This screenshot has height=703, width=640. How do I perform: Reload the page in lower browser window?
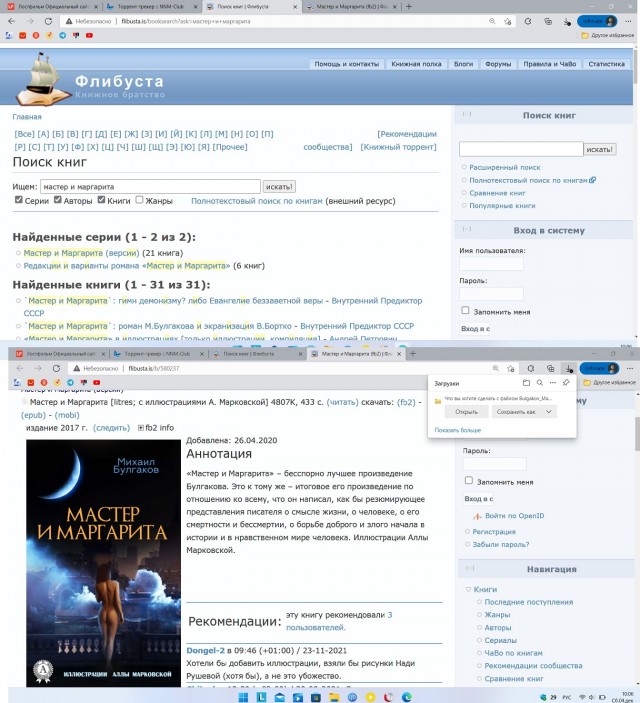tap(56, 368)
